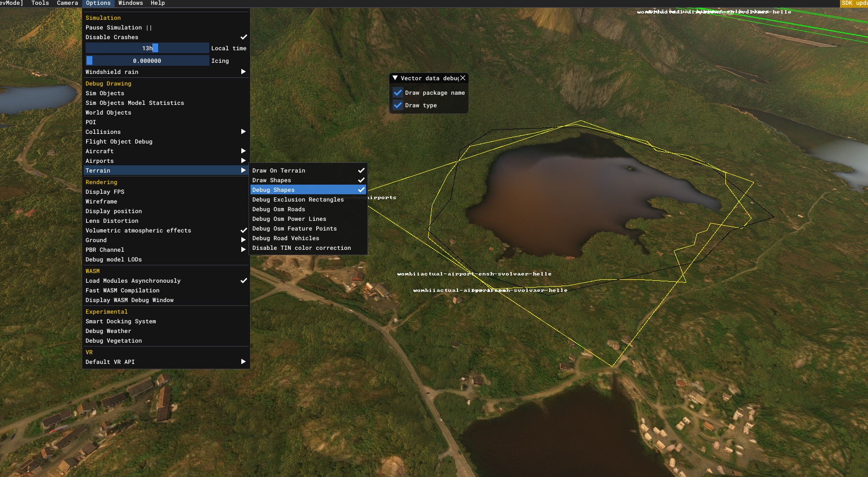
Task: Expand Airports submenu
Action: point(166,161)
